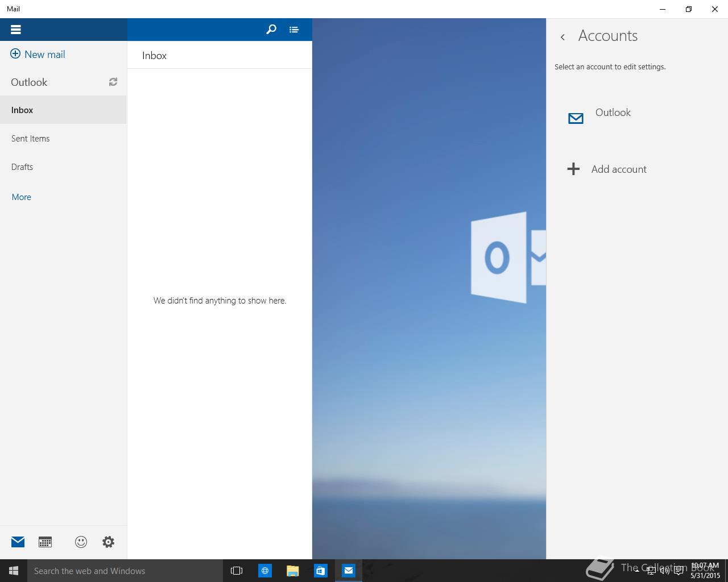Enter selection mode via list icon
Screen dimensions: 728x582
point(293,30)
